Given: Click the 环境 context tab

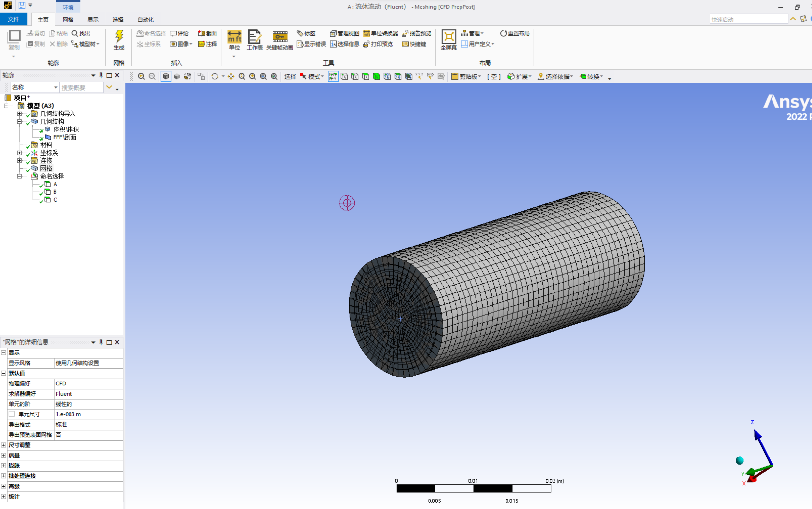Looking at the screenshot, I should 68,7.
